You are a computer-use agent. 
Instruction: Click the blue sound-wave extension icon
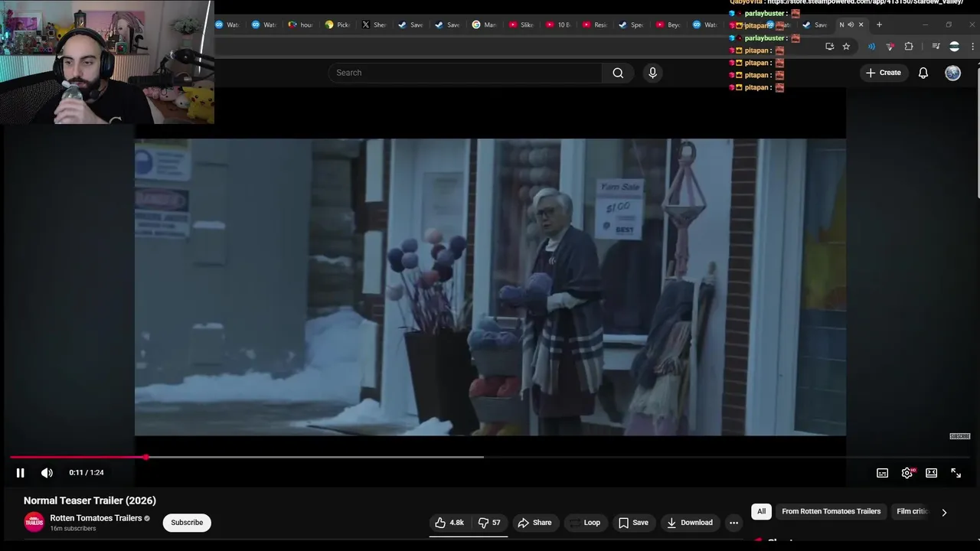tap(871, 47)
